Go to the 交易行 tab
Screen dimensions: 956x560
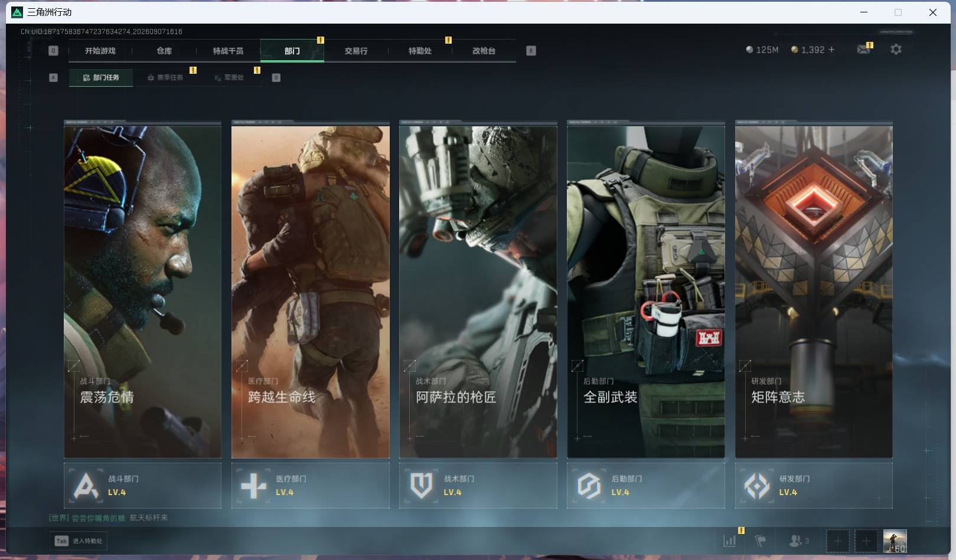click(x=356, y=51)
